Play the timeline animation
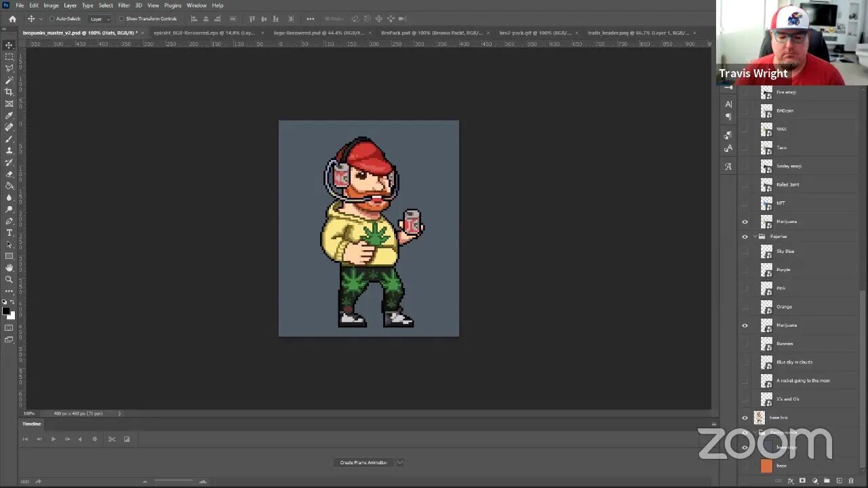868x488 pixels. [x=53, y=439]
